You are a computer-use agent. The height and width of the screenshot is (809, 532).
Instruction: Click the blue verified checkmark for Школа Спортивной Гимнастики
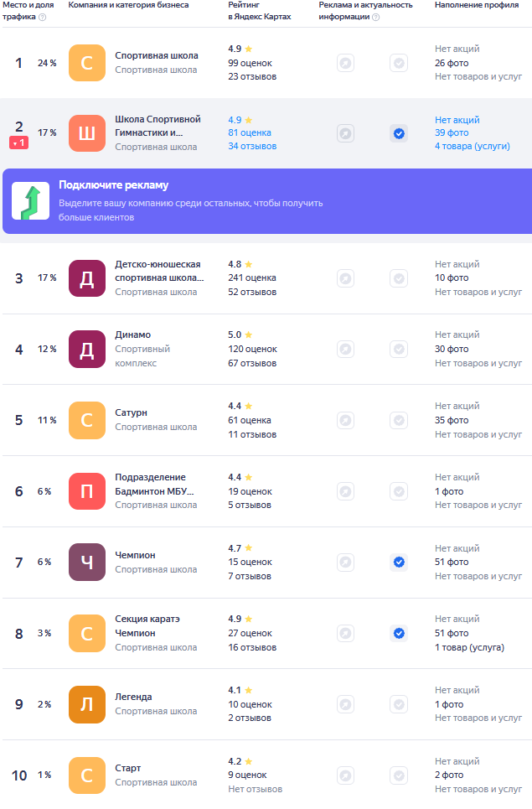point(399,133)
